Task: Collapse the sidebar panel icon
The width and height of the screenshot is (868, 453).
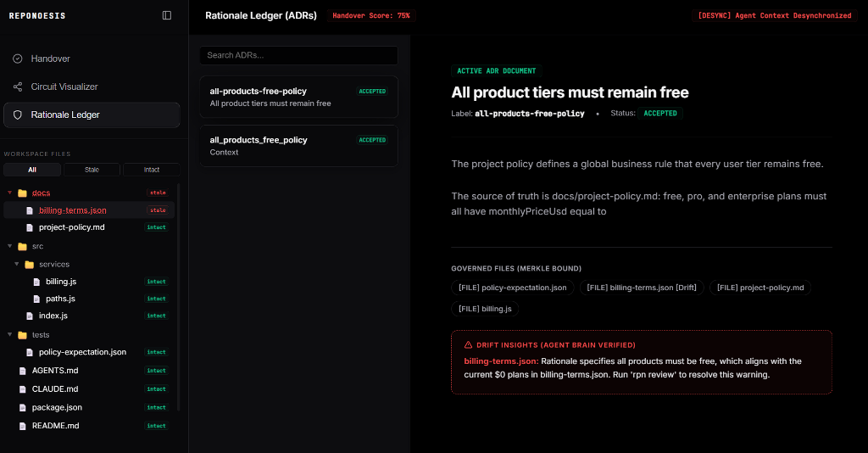Action: [x=167, y=15]
